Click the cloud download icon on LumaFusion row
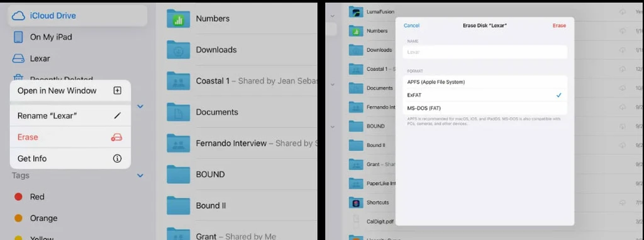This screenshot has height=240, width=644. (623, 12)
